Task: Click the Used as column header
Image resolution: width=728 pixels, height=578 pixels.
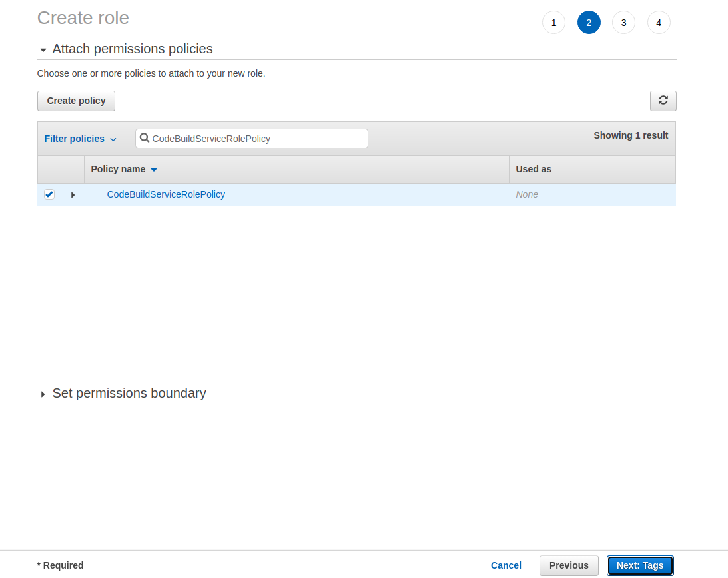Action: [x=534, y=169]
